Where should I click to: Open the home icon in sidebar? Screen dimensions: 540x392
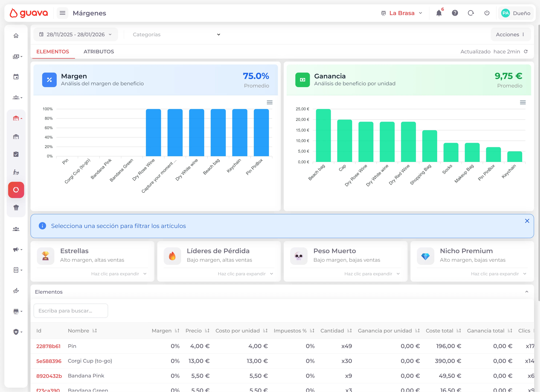tap(16, 36)
